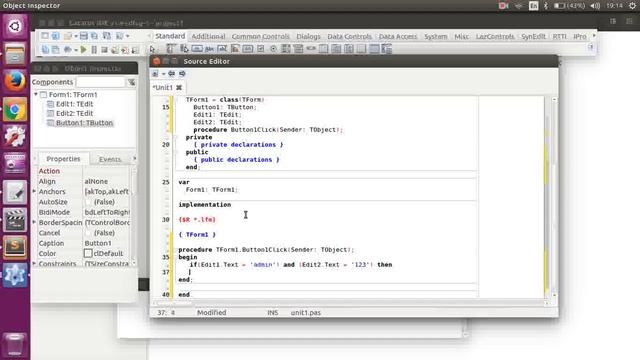
Task: Click the Align value alNone
Action: click(x=96, y=181)
